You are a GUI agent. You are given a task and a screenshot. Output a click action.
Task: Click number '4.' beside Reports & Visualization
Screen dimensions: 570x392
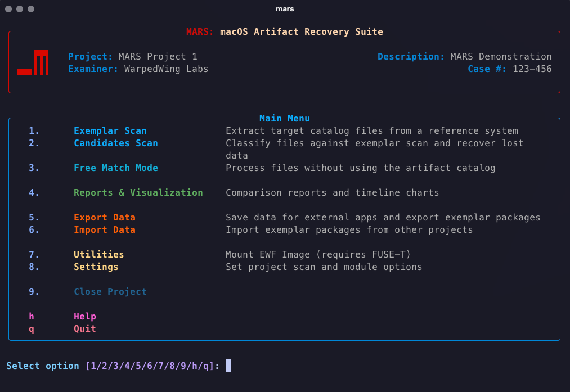click(34, 192)
